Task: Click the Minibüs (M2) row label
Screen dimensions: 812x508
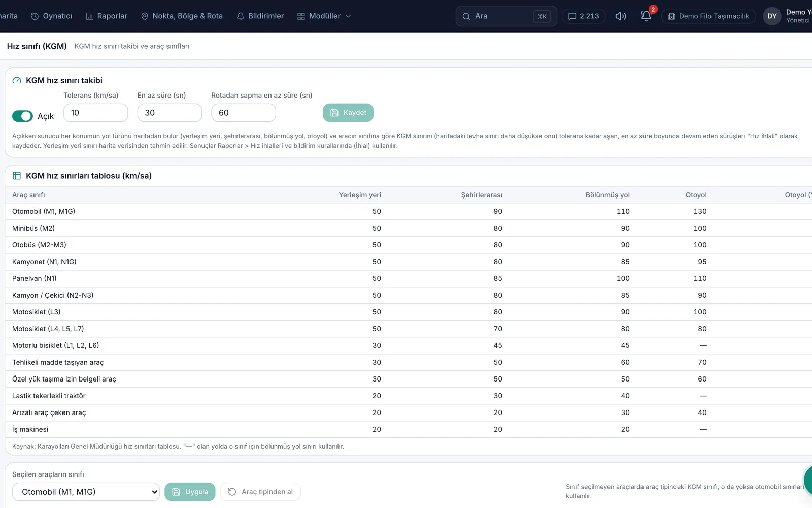Action: point(33,228)
